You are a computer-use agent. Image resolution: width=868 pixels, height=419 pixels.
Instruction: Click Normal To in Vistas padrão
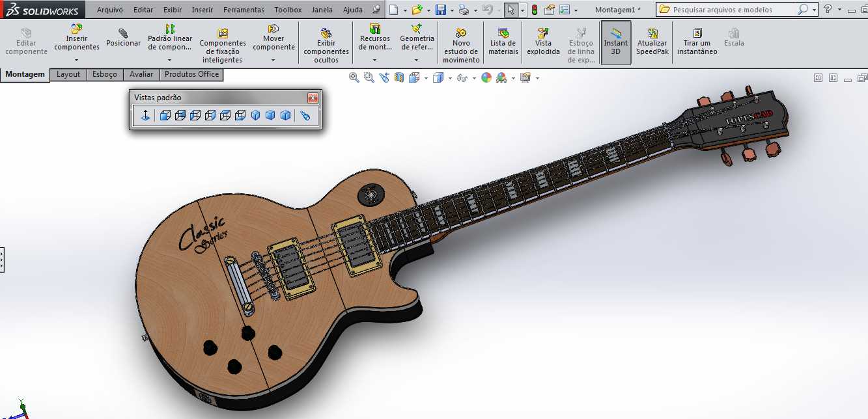146,115
